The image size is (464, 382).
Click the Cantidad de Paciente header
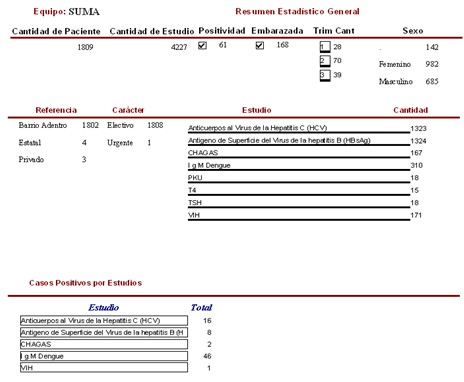56,31
